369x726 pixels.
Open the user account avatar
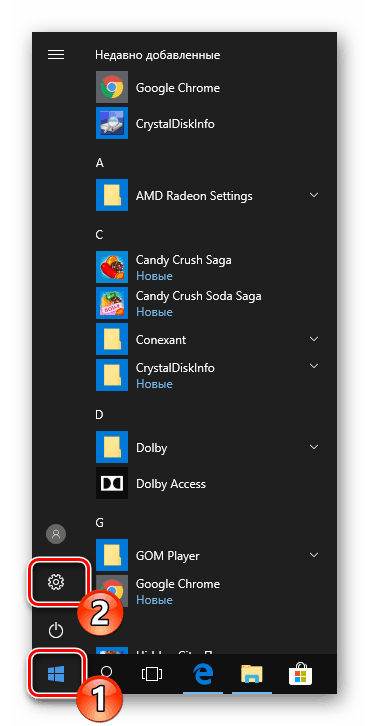[56, 534]
